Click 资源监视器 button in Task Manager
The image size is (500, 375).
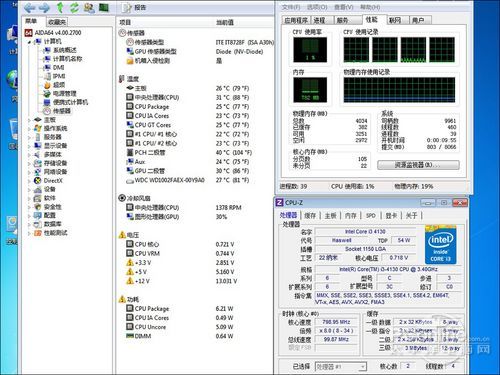click(418, 165)
